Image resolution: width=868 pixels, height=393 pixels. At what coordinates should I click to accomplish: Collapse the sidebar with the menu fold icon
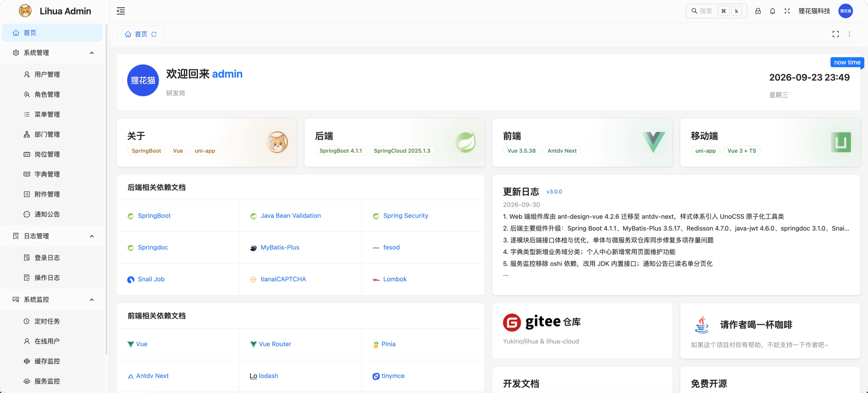(x=121, y=11)
